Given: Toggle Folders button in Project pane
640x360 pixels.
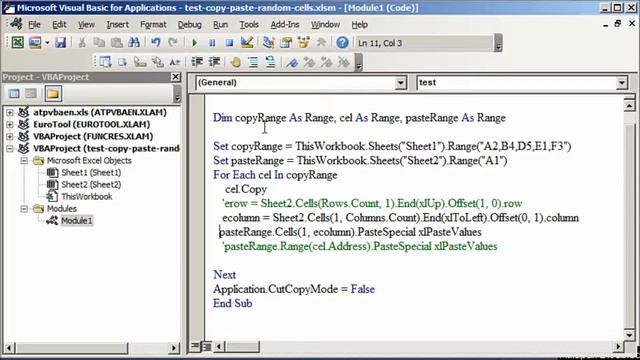Looking at the screenshot, I should point(53,94).
